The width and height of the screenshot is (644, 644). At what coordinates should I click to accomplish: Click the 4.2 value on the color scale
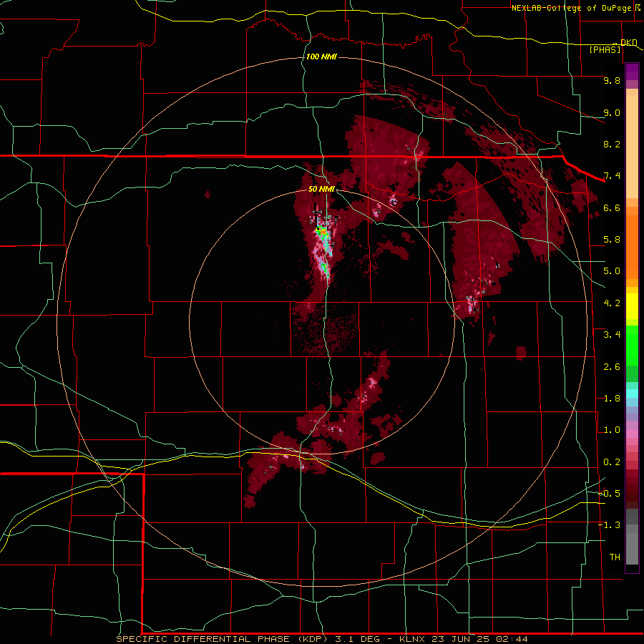tap(612, 303)
